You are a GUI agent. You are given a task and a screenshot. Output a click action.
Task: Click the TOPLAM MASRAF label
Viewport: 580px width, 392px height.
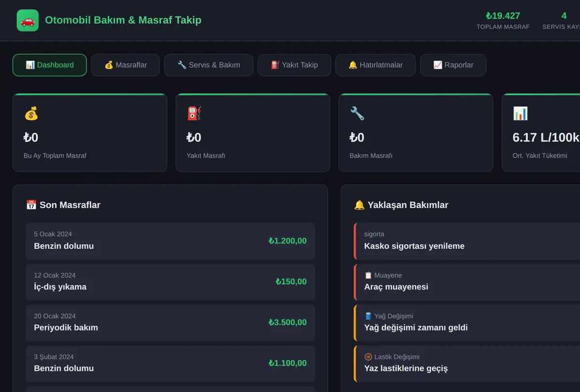503,27
